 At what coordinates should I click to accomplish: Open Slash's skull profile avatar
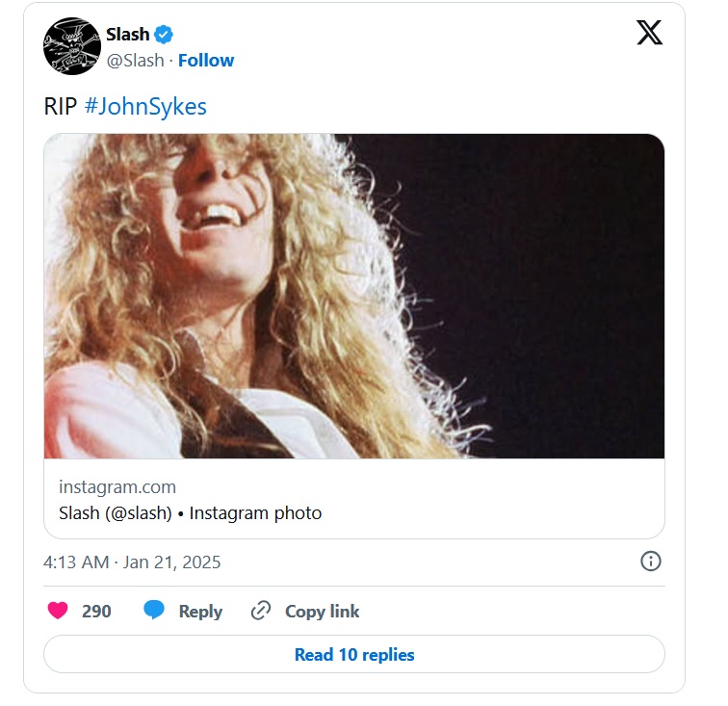72,46
